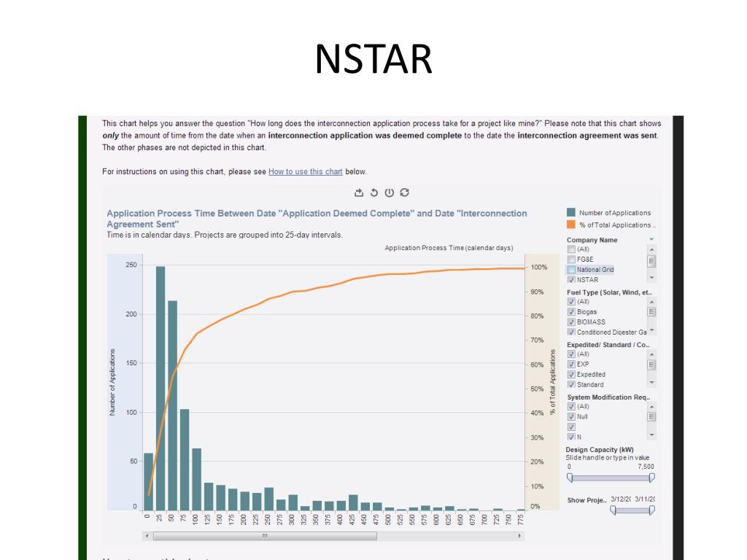Click the 'Number of Applications' axis label

click(112, 382)
